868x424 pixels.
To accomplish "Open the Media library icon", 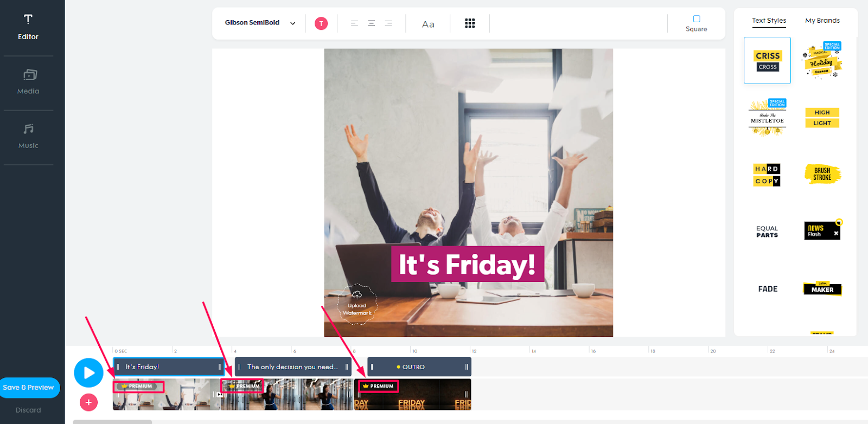I will coord(28,81).
